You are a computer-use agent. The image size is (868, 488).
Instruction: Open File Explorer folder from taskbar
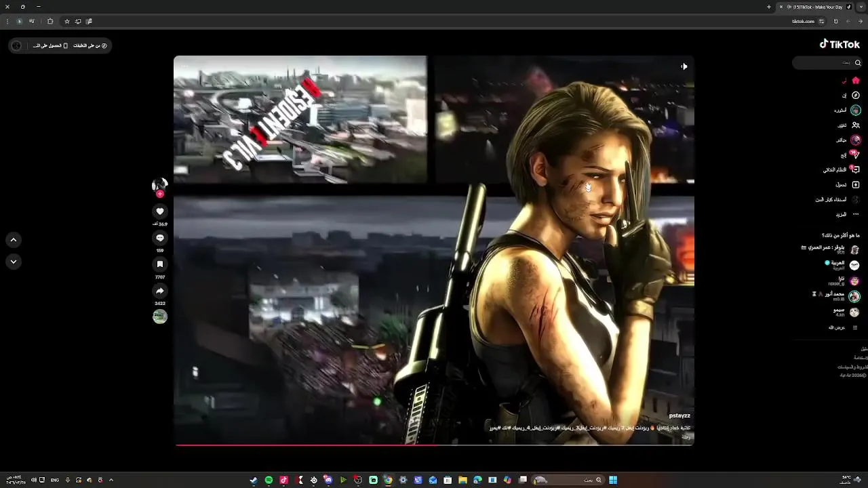[462, 480]
